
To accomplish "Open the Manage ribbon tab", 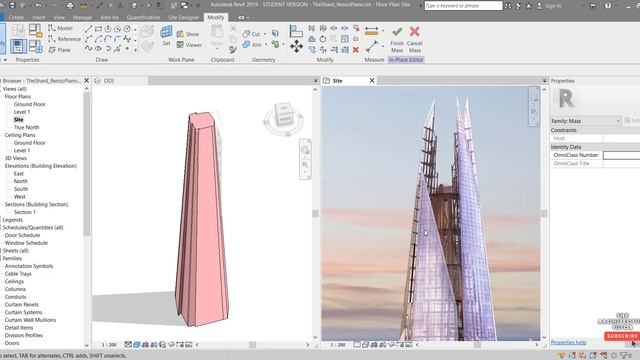I will tap(82, 18).
